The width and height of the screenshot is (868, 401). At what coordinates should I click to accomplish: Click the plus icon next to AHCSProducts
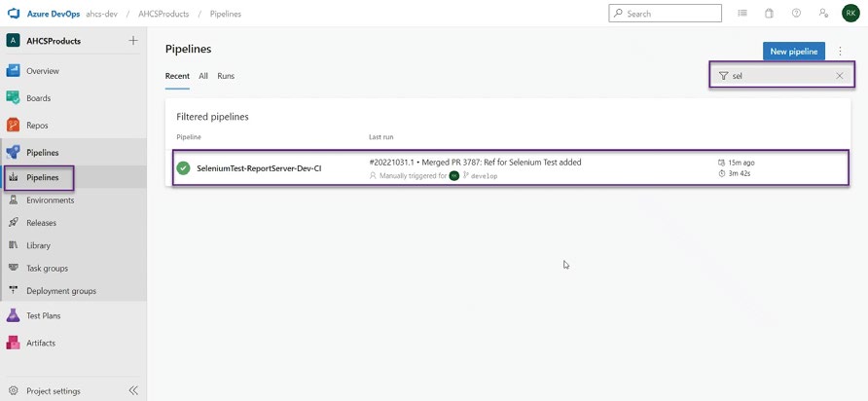click(x=133, y=41)
